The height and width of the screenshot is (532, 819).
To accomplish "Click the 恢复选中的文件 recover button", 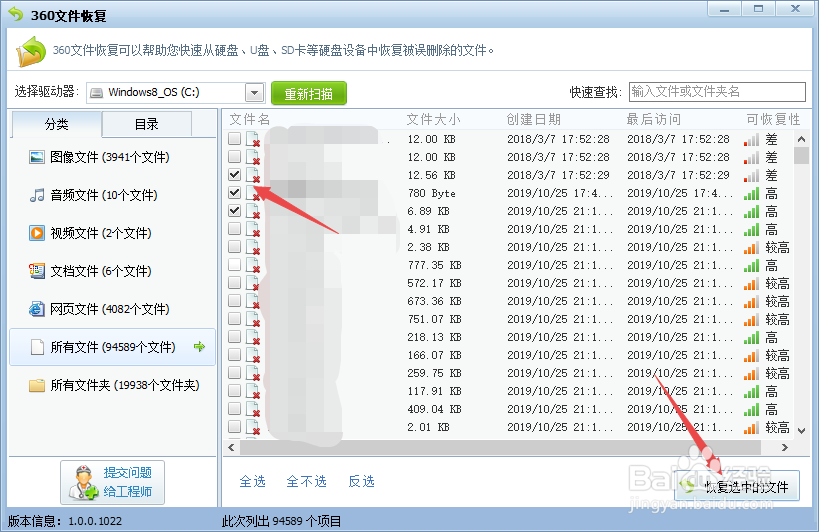I will 738,486.
